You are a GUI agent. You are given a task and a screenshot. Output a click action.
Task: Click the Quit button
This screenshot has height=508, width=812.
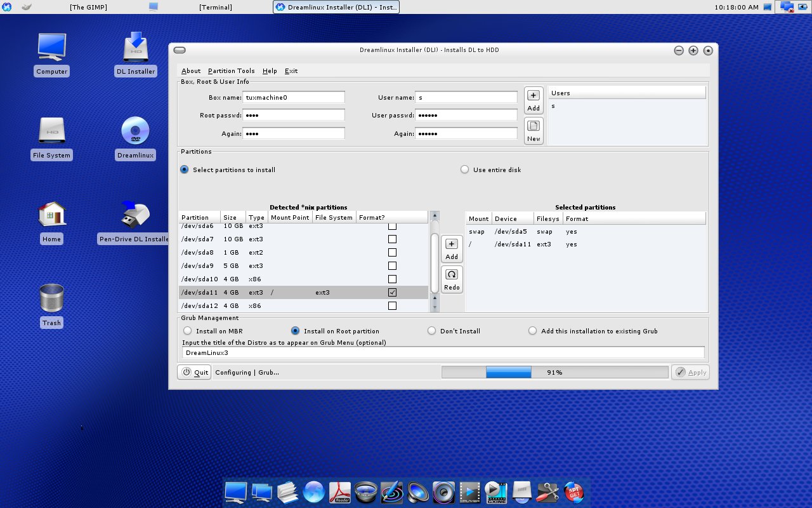194,373
